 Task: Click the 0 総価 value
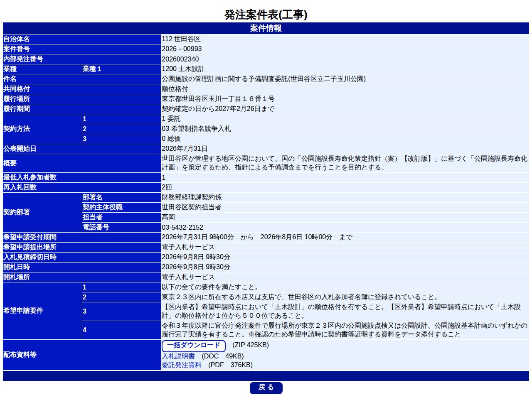[171, 139]
